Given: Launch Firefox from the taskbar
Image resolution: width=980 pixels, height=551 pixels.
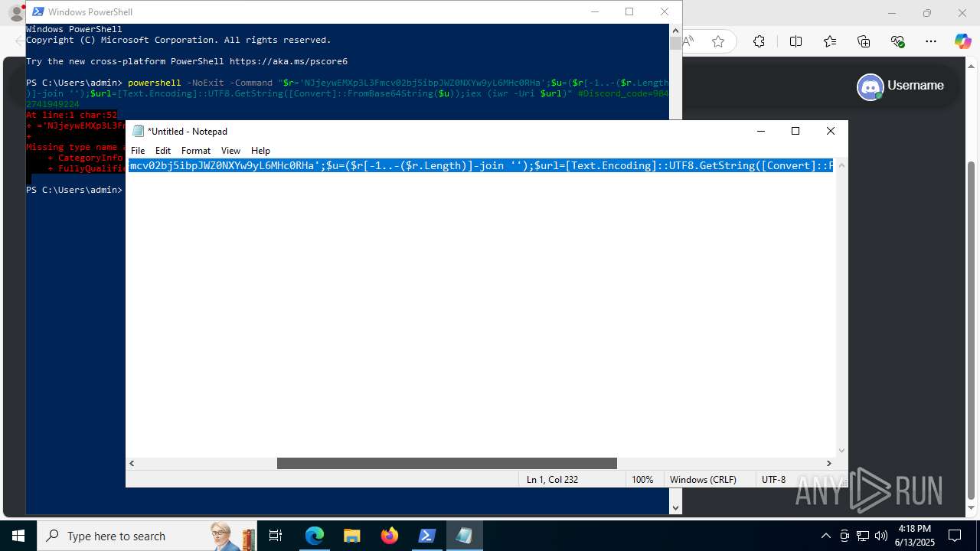Looking at the screenshot, I should (390, 536).
